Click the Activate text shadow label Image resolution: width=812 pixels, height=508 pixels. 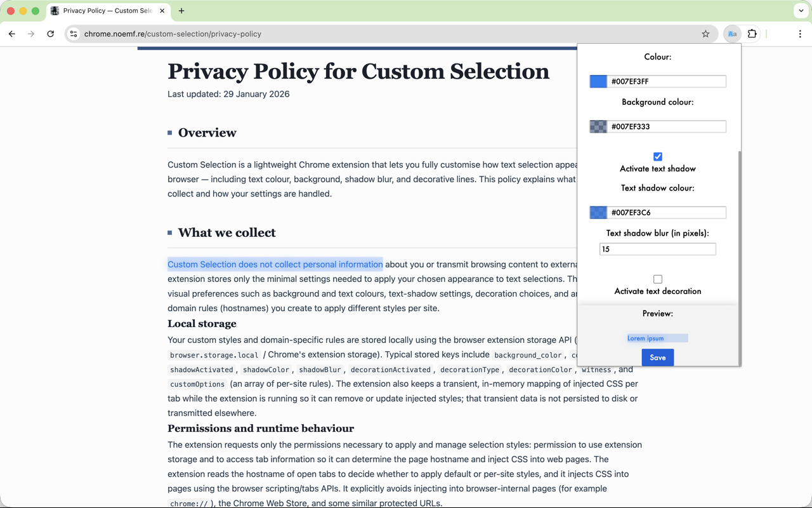click(x=658, y=169)
